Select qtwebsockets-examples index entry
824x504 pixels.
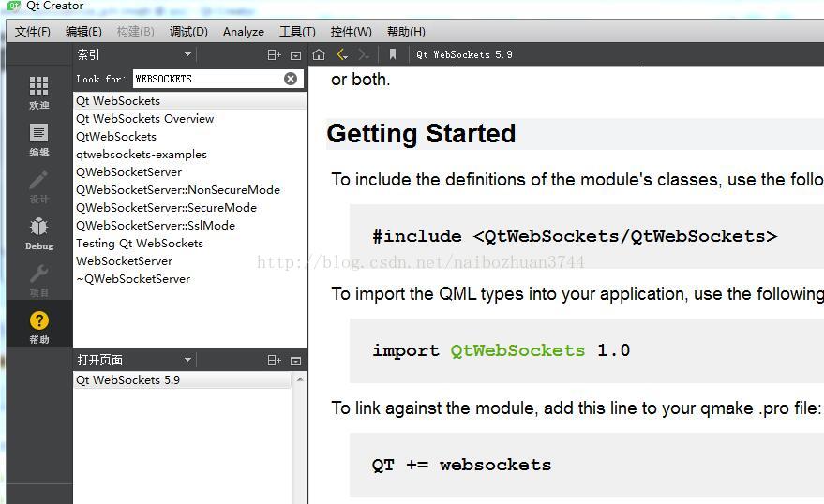pyautogui.click(x=189, y=155)
